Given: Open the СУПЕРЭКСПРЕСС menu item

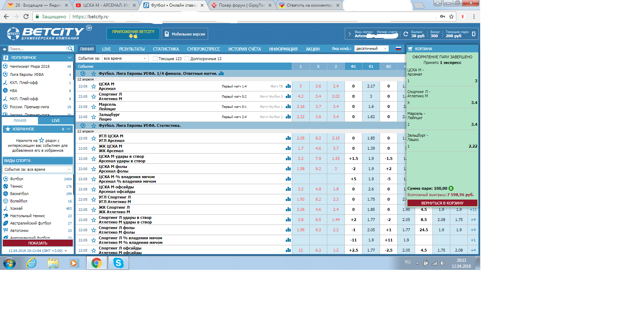Looking at the screenshot, I should [204, 49].
